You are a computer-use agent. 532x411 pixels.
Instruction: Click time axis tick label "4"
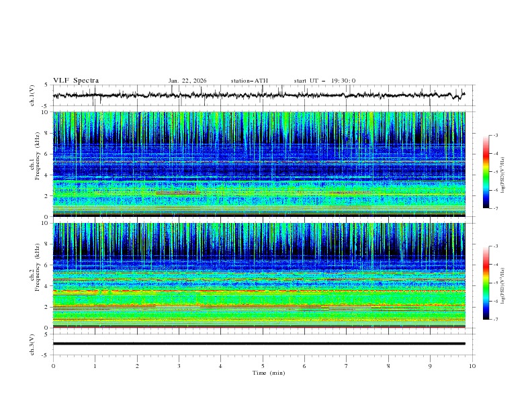(220, 366)
